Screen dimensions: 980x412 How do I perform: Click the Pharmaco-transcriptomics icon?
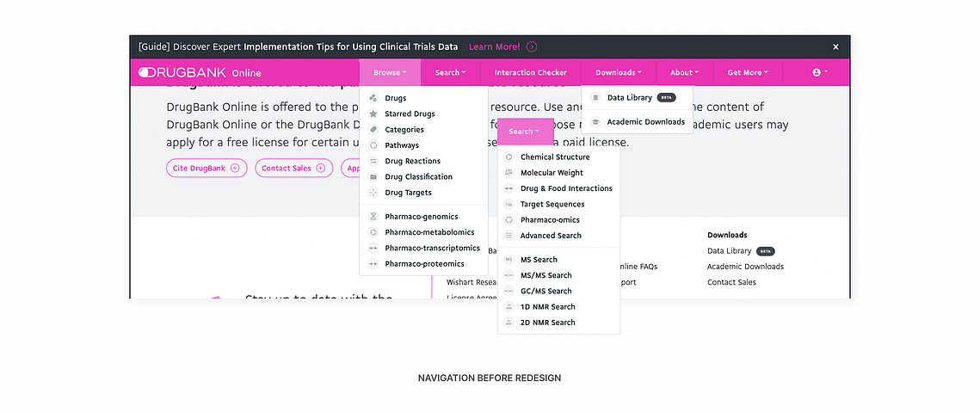point(373,249)
